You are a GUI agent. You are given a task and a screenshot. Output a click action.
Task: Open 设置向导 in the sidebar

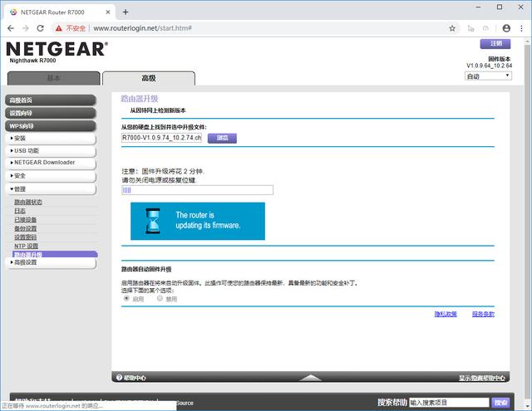pos(51,113)
